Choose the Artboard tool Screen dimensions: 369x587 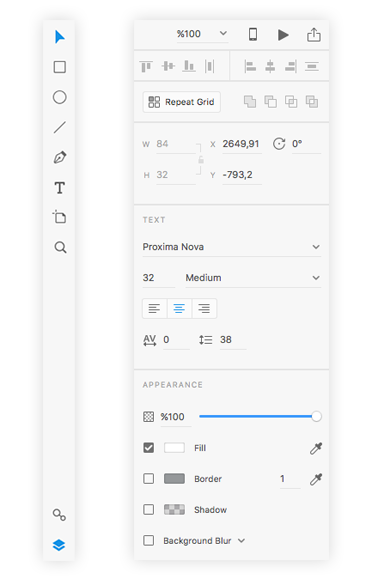pyautogui.click(x=59, y=217)
